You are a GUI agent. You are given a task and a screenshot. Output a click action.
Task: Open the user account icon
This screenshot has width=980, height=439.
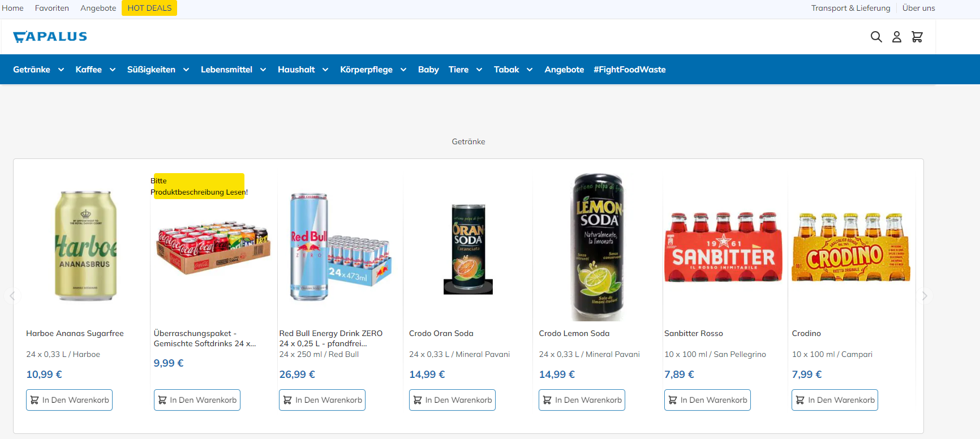pos(897,37)
